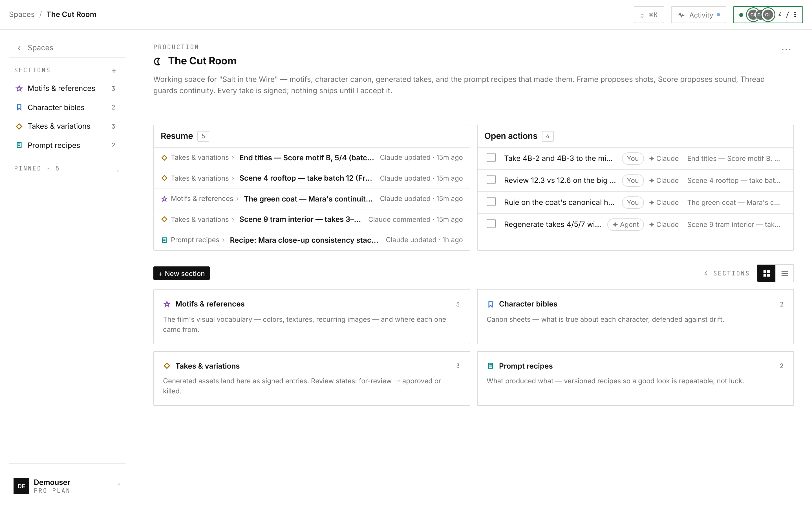Open 'Scene 4 rooftop — take batch 12' resume entry

point(312,178)
